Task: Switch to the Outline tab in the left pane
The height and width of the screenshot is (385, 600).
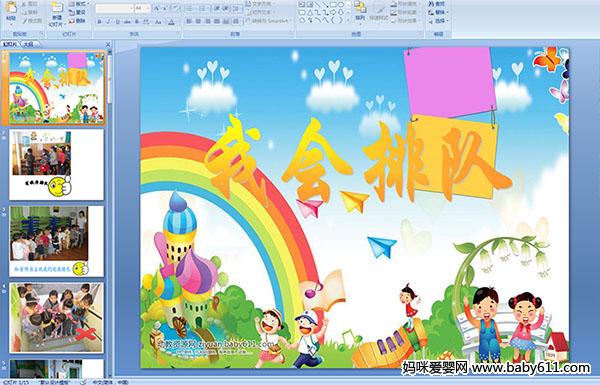Action: (26, 44)
